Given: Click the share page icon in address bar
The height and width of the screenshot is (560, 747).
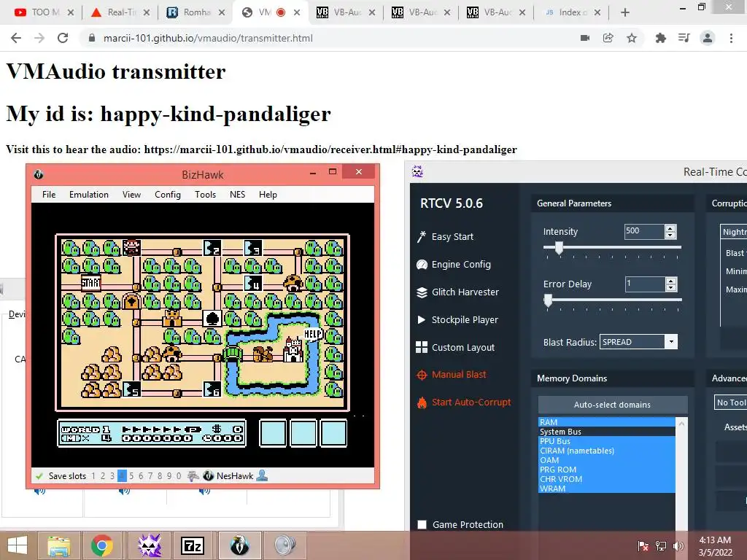Looking at the screenshot, I should click(x=608, y=38).
